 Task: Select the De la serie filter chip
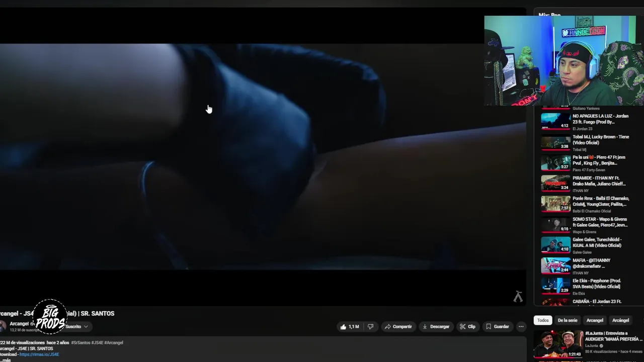568,320
